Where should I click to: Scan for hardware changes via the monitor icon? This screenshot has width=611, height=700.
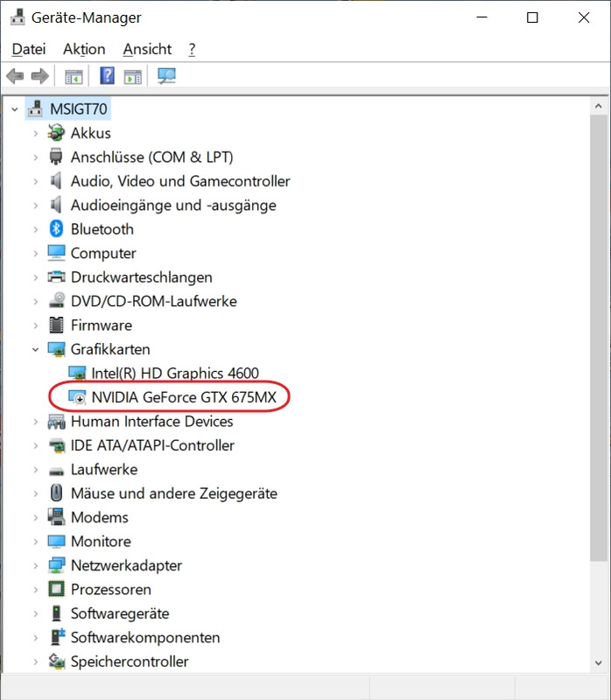coord(166,76)
